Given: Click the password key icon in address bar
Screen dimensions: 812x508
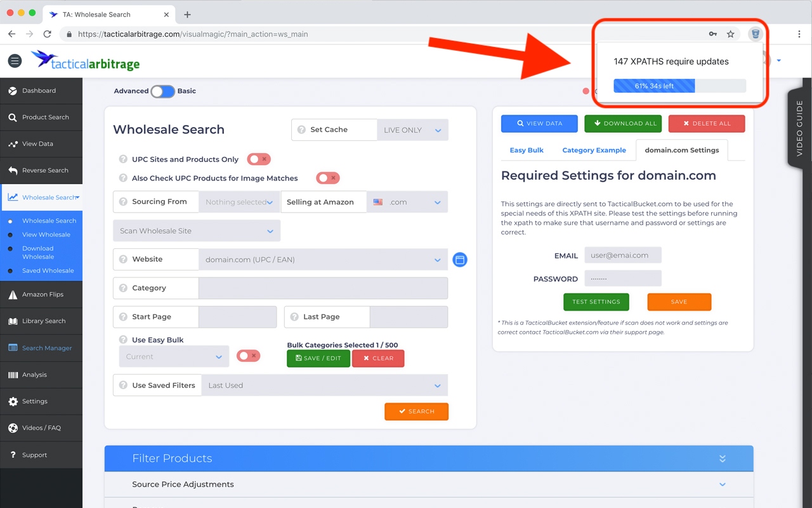Looking at the screenshot, I should (x=713, y=34).
